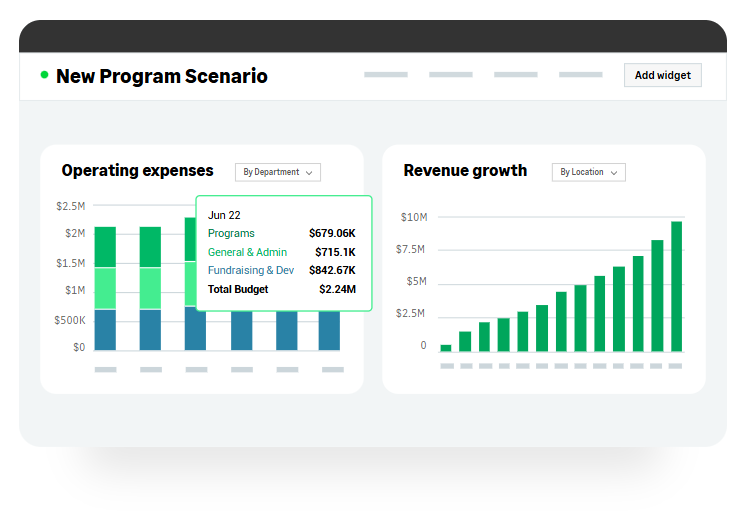746x517 pixels.
Task: Click the Jun 22 tooltip date
Action: tap(224, 215)
